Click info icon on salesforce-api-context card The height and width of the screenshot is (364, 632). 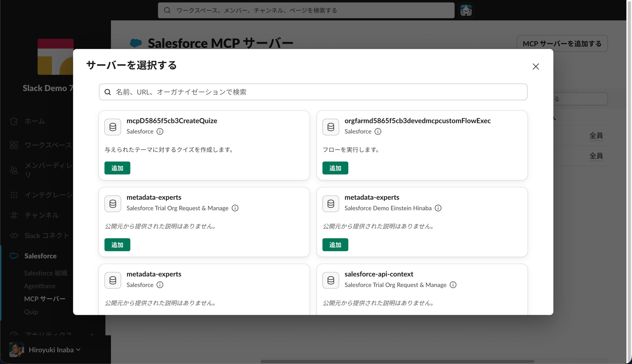[x=453, y=285]
